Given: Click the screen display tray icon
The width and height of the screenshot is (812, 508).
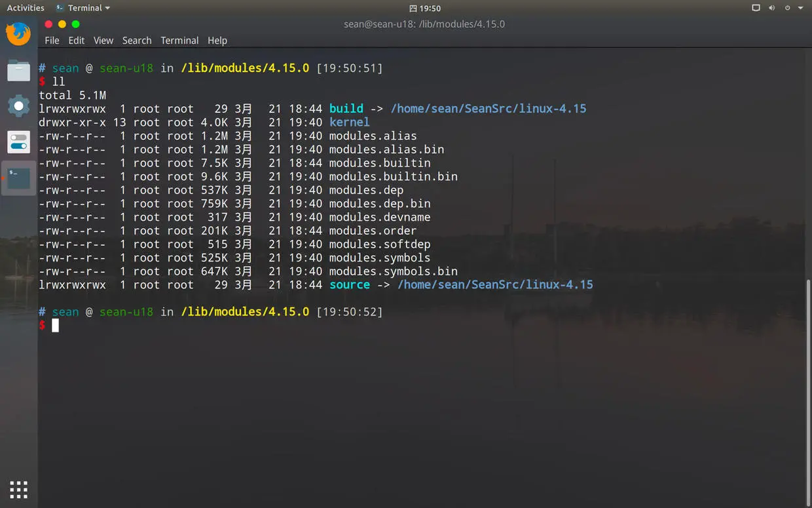Looking at the screenshot, I should pyautogui.click(x=756, y=8).
